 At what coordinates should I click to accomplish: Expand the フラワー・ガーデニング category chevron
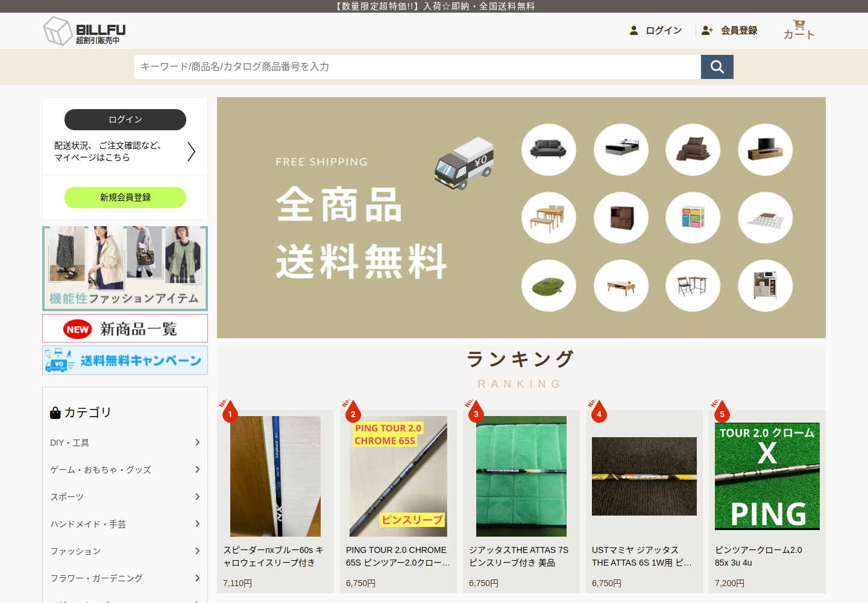pos(197,578)
